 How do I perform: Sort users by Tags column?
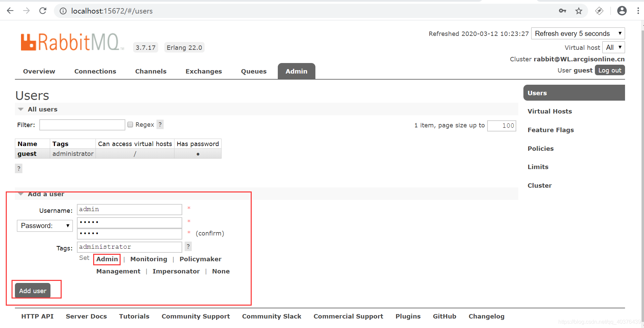(60, 144)
